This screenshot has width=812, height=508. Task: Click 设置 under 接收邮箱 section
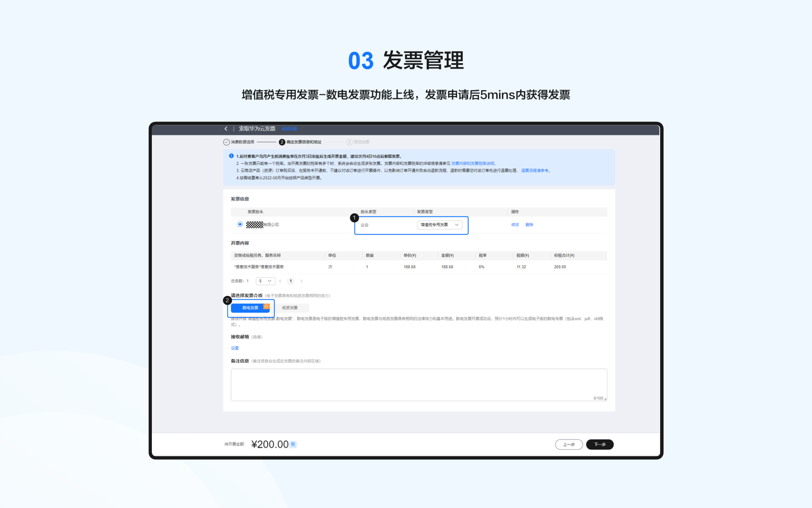tap(235, 348)
